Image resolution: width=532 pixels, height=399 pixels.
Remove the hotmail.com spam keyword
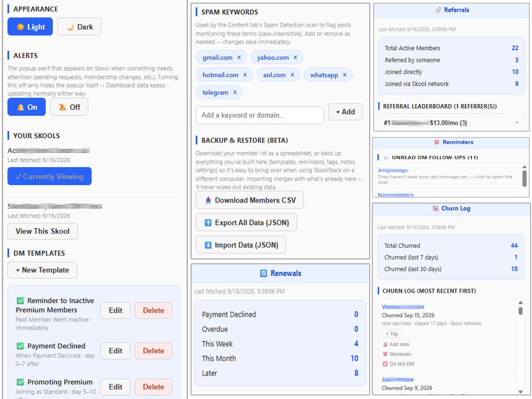click(245, 75)
